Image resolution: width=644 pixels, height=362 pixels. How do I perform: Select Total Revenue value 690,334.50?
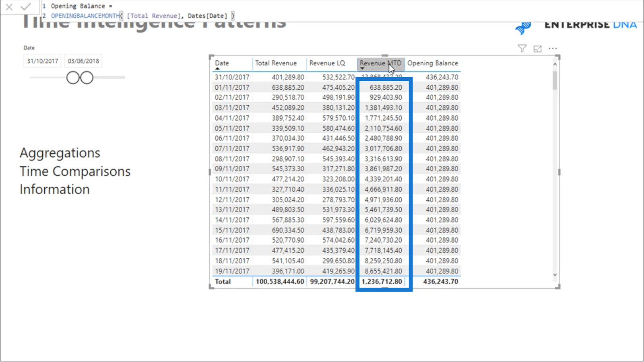(288, 230)
